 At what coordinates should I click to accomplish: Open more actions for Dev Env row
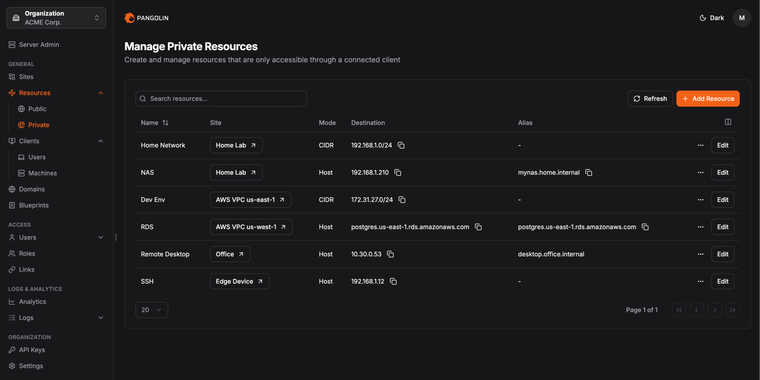(x=700, y=200)
